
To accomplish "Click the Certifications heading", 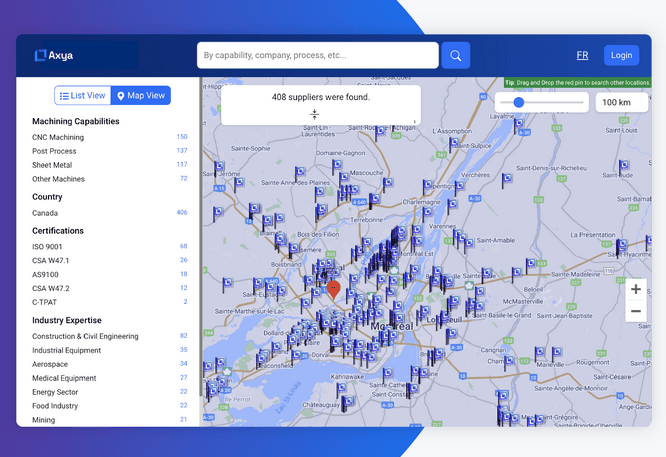I will 58,231.
